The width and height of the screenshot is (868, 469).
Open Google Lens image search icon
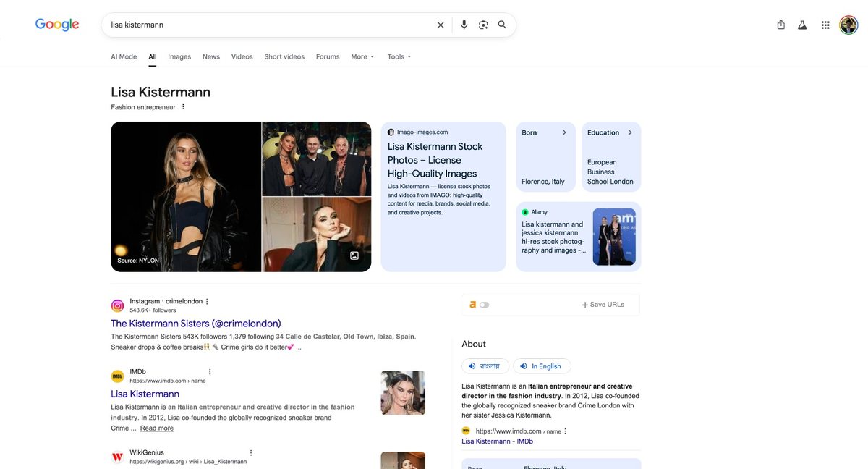[483, 25]
